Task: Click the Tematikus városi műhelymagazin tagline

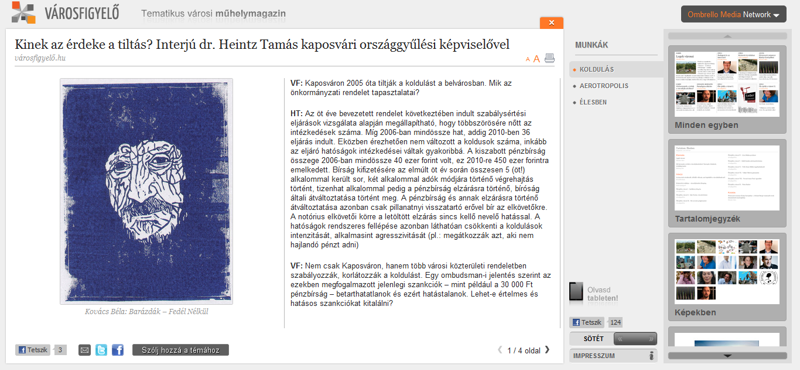Action: coord(213,14)
